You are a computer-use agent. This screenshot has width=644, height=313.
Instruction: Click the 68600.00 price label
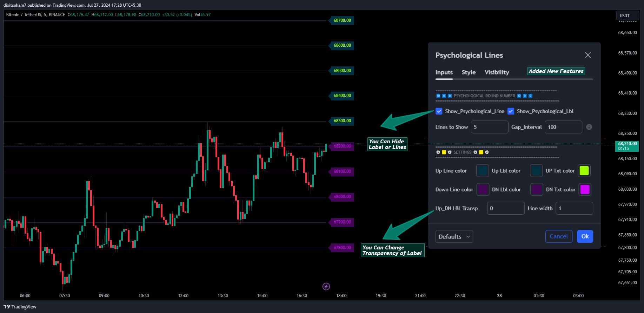click(x=342, y=45)
